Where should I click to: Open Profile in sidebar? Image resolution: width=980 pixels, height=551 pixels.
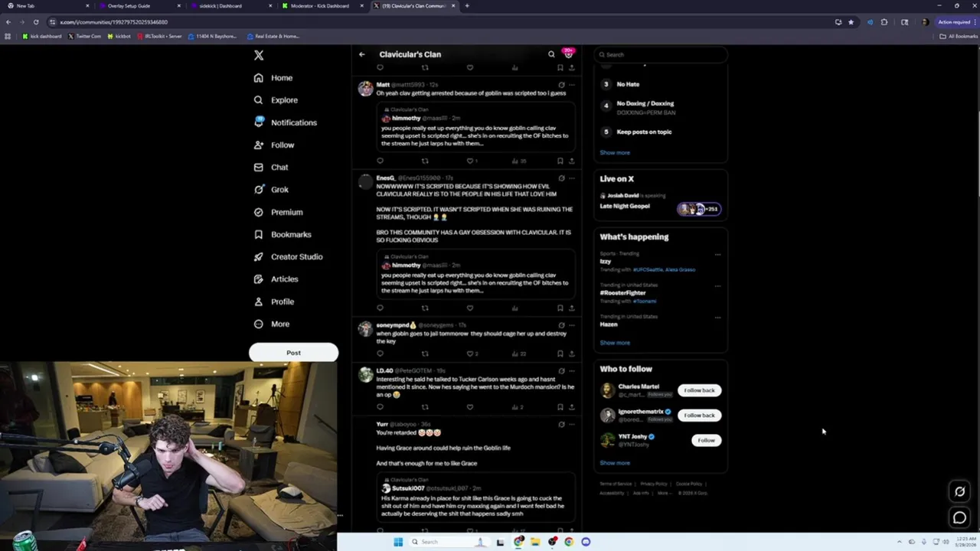click(x=274, y=302)
